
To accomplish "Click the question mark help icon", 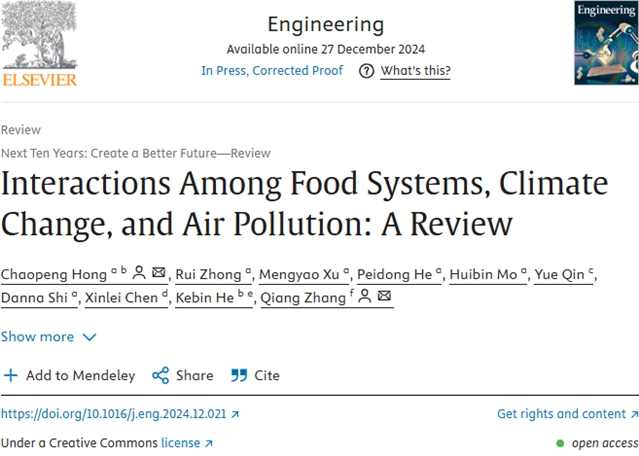I will pyautogui.click(x=366, y=71).
